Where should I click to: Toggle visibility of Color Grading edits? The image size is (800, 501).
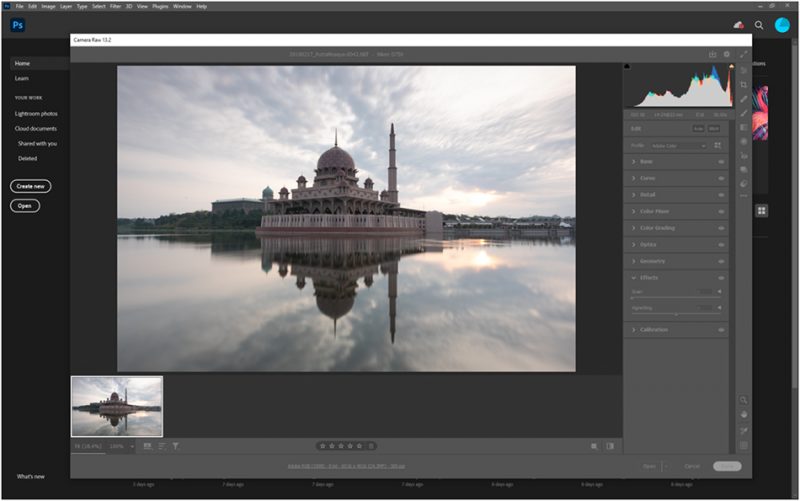point(721,228)
